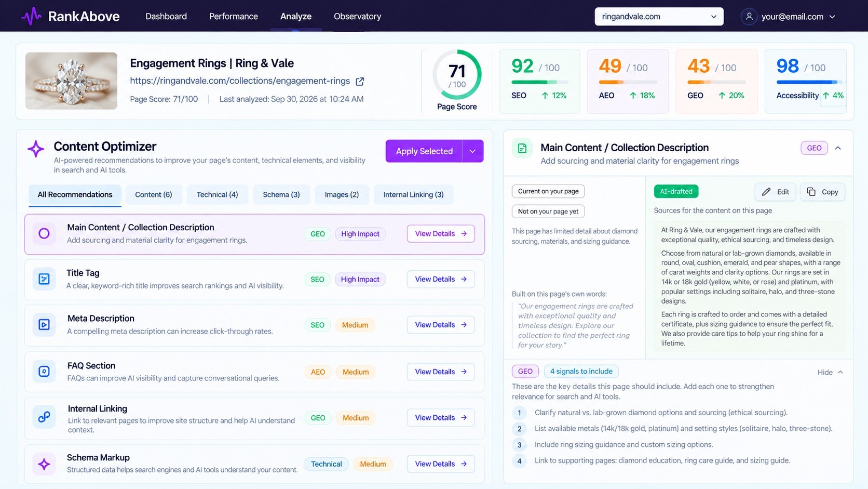Click the RankAbove pulse logo icon
Screen dimensions: 868x489
coord(31,16)
